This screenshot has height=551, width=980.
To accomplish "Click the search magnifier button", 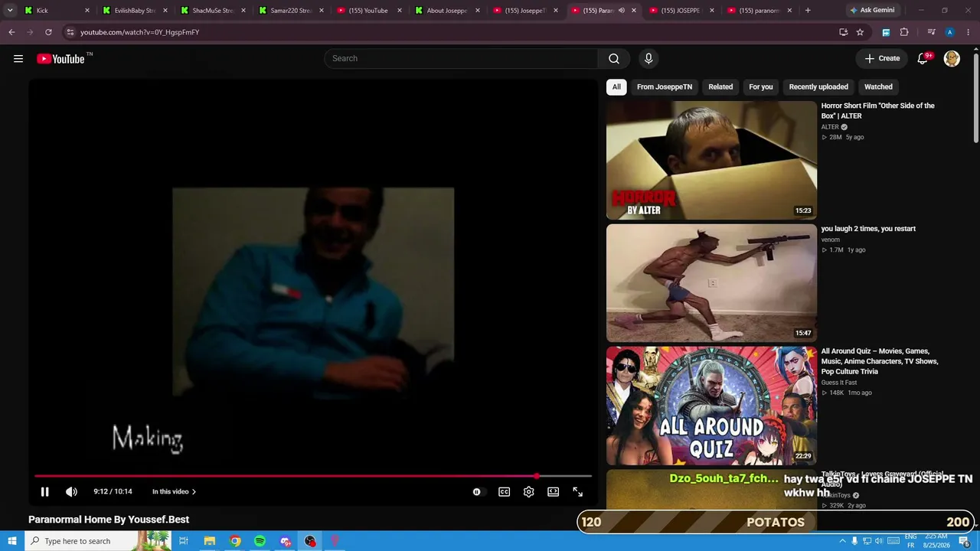I will [x=614, y=59].
